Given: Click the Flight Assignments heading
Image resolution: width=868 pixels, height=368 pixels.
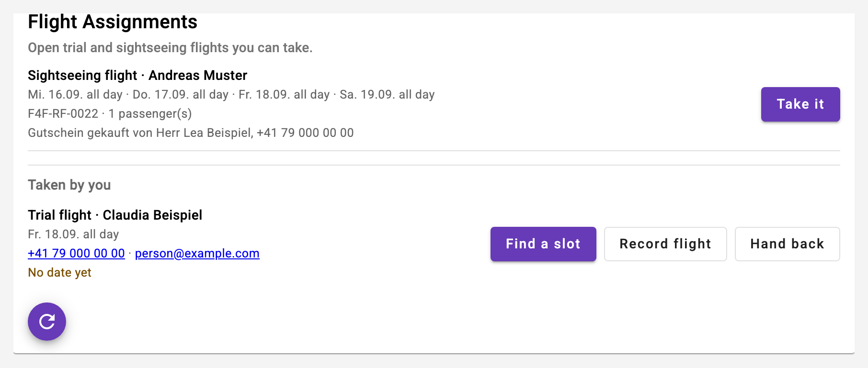Looking at the screenshot, I should pyautogui.click(x=113, y=22).
